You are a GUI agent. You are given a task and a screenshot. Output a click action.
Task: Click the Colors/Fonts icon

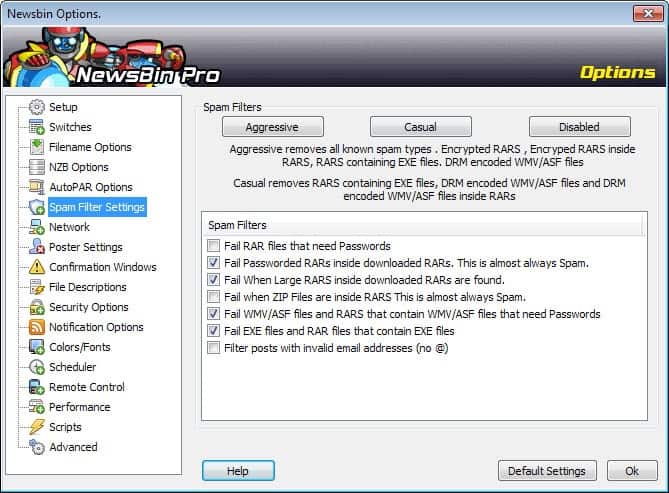37,347
